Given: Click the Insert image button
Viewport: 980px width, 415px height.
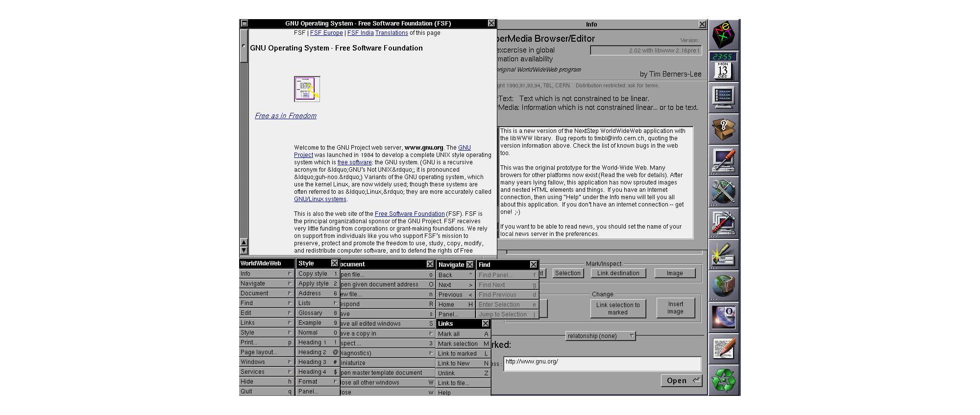Looking at the screenshot, I should click(x=675, y=308).
